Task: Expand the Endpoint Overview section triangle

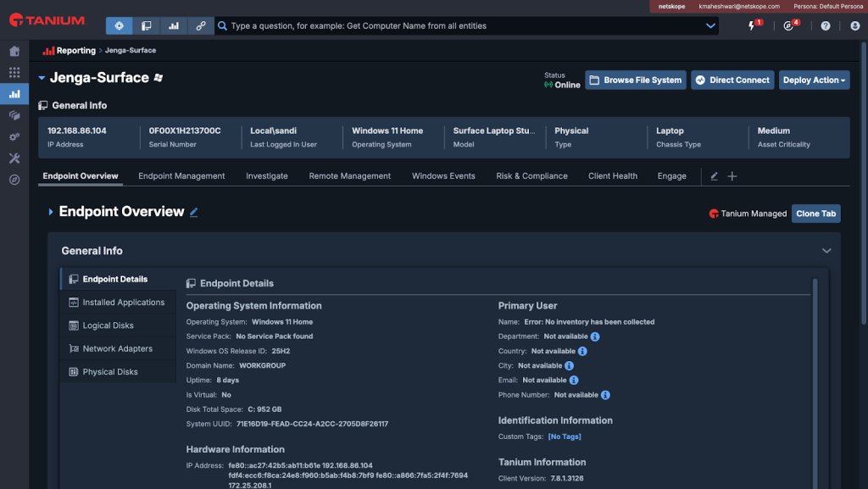Action: click(x=50, y=212)
